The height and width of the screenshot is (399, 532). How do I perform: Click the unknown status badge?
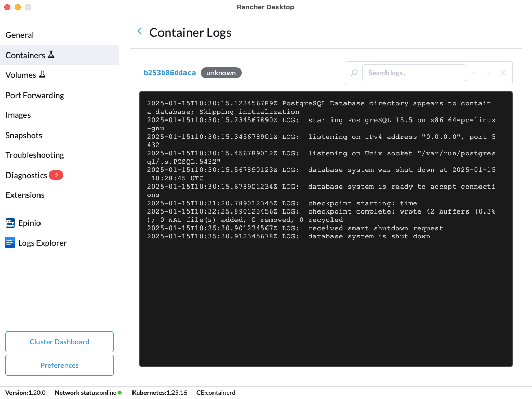(x=221, y=73)
